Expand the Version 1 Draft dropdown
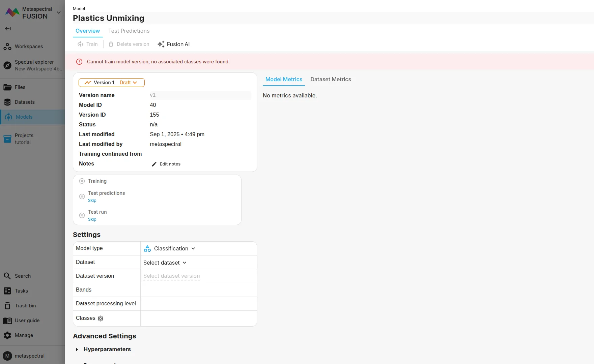 coord(112,83)
